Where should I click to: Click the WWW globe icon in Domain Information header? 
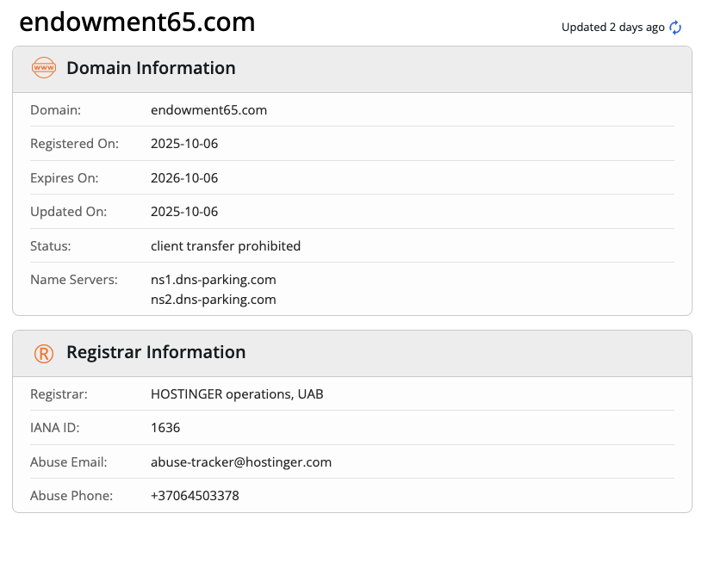pyautogui.click(x=43, y=67)
